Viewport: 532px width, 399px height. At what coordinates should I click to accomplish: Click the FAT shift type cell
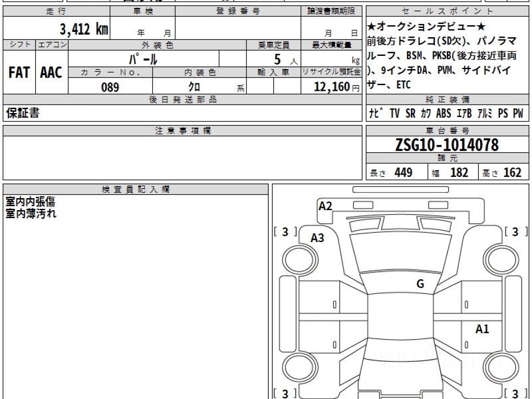tap(19, 73)
